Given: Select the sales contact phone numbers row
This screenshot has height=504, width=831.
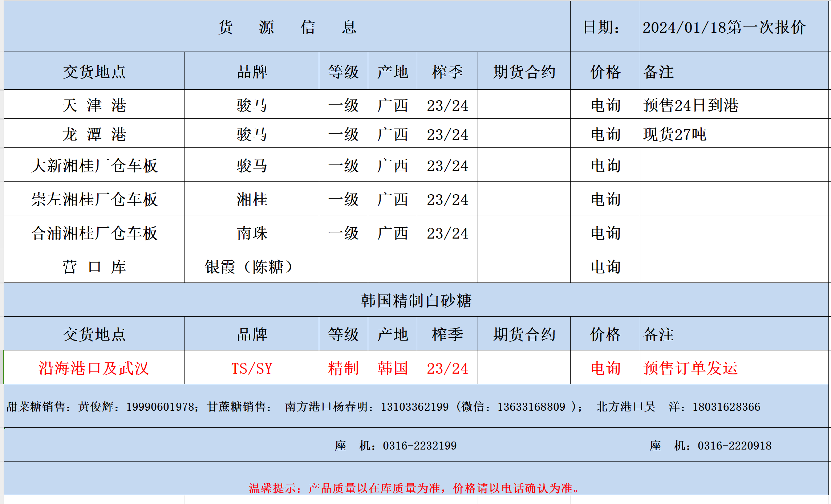Looking at the screenshot, I should pyautogui.click(x=383, y=407).
